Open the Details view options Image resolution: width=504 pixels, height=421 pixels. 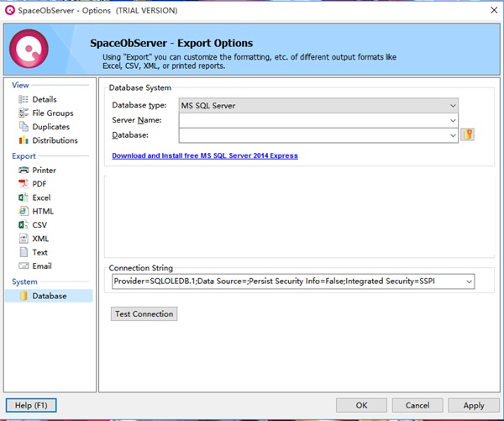click(x=45, y=99)
